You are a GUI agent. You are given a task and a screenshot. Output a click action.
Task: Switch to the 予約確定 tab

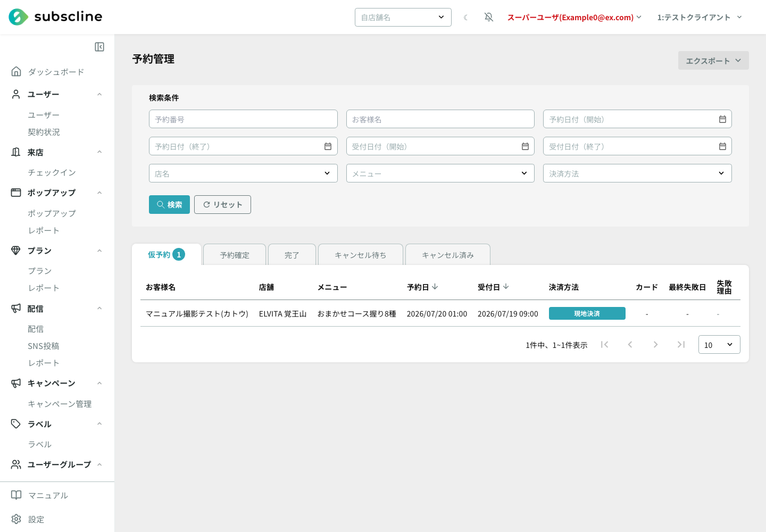pyautogui.click(x=235, y=255)
